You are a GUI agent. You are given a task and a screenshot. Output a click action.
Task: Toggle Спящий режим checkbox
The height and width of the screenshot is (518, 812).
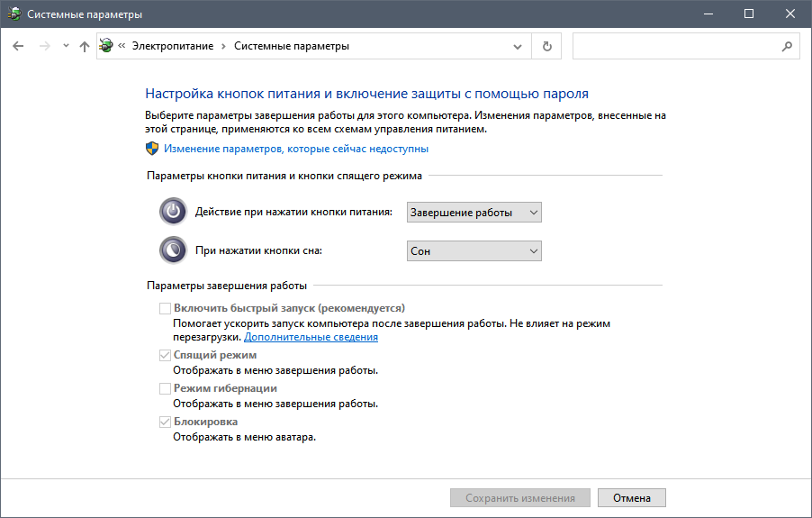[165, 355]
